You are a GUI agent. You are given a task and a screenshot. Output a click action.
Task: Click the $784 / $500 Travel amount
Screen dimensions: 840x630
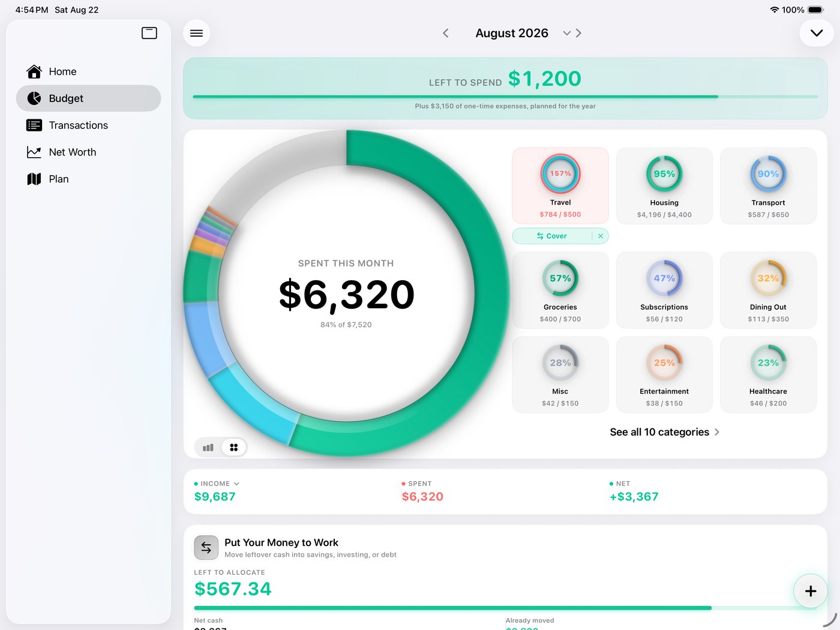click(x=560, y=214)
